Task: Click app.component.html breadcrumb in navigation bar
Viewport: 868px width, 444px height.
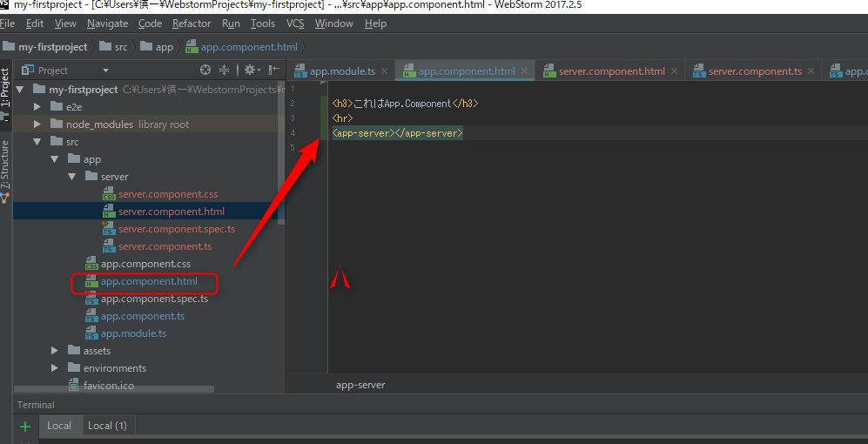Action: pos(242,47)
